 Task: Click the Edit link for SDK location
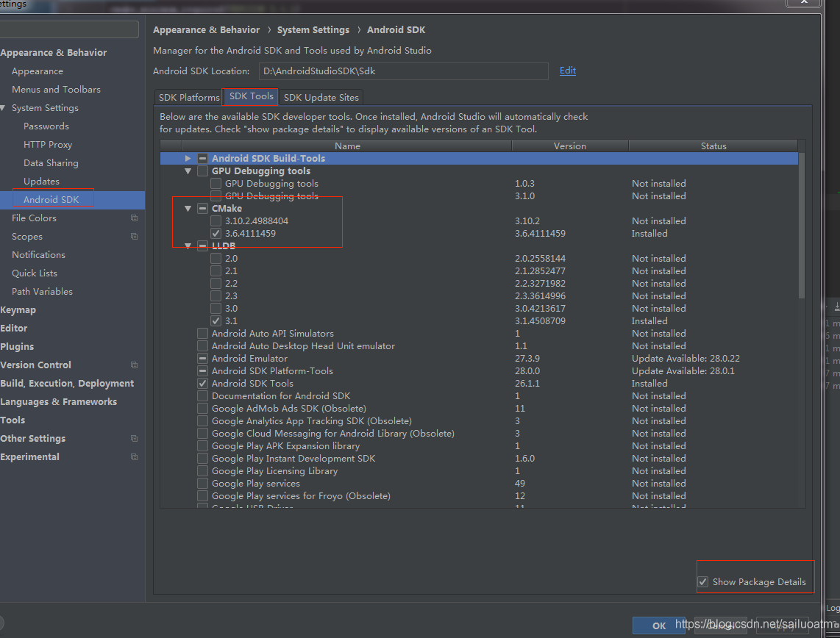(x=568, y=71)
